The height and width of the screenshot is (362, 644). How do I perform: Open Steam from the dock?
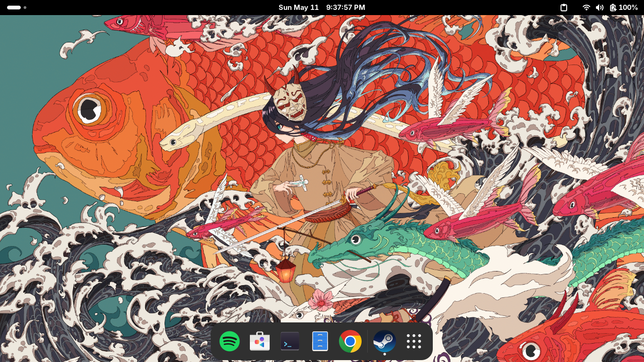click(x=385, y=341)
